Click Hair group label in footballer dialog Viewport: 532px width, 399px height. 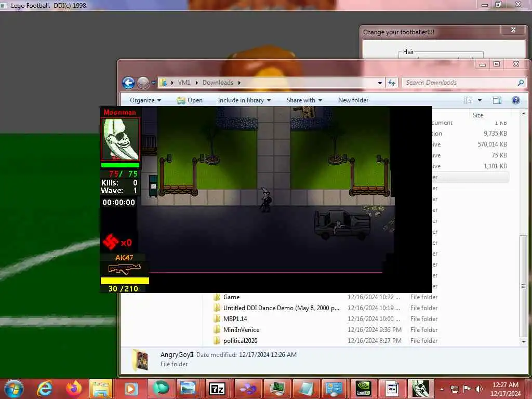(x=408, y=52)
